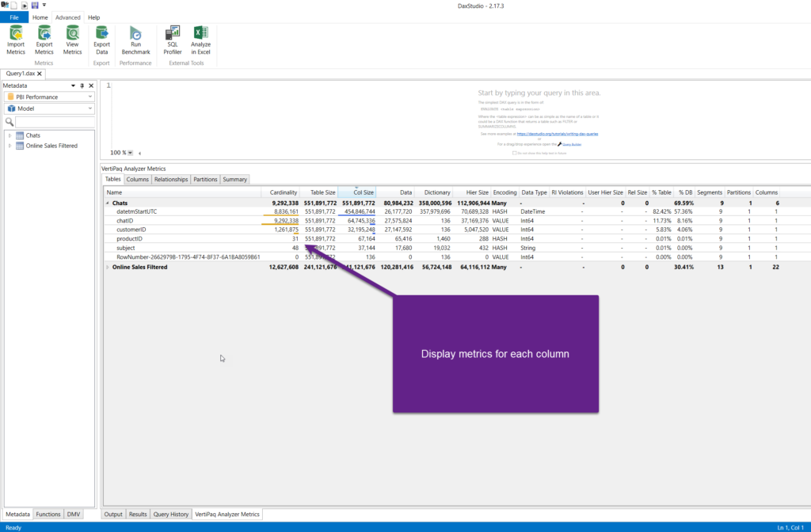Expand Online Sales Filtered row in metrics grid
The width and height of the screenshot is (811, 532).
pyautogui.click(x=108, y=268)
